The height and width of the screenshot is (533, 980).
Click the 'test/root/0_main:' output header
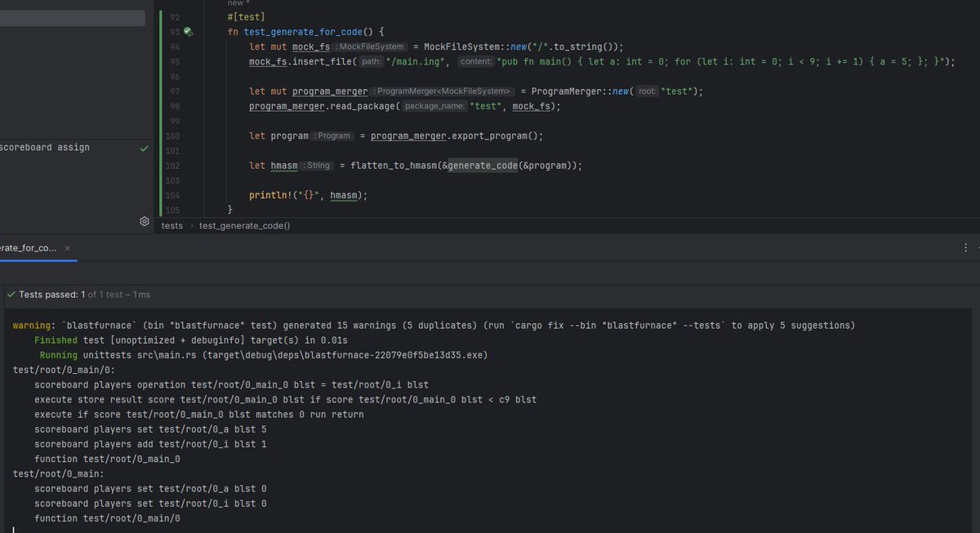[58, 473]
